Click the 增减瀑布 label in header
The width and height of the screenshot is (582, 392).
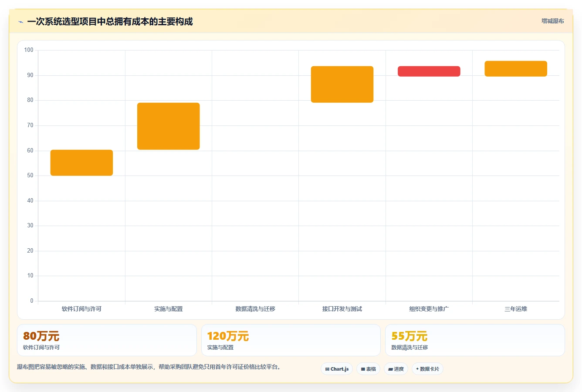pyautogui.click(x=552, y=21)
